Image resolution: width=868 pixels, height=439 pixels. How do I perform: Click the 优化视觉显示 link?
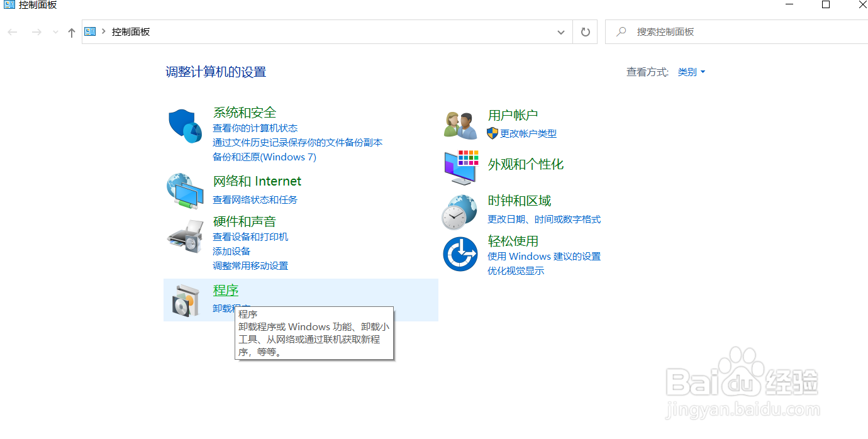point(516,270)
